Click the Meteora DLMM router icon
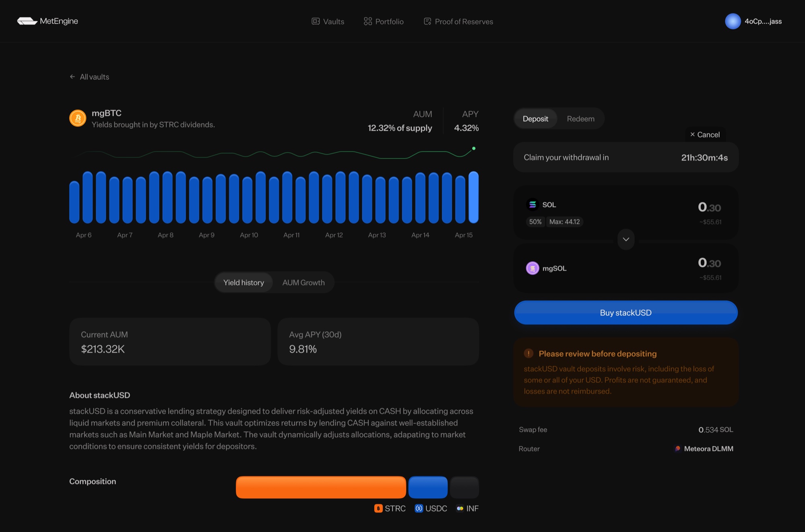The width and height of the screenshot is (805, 532). (678, 448)
